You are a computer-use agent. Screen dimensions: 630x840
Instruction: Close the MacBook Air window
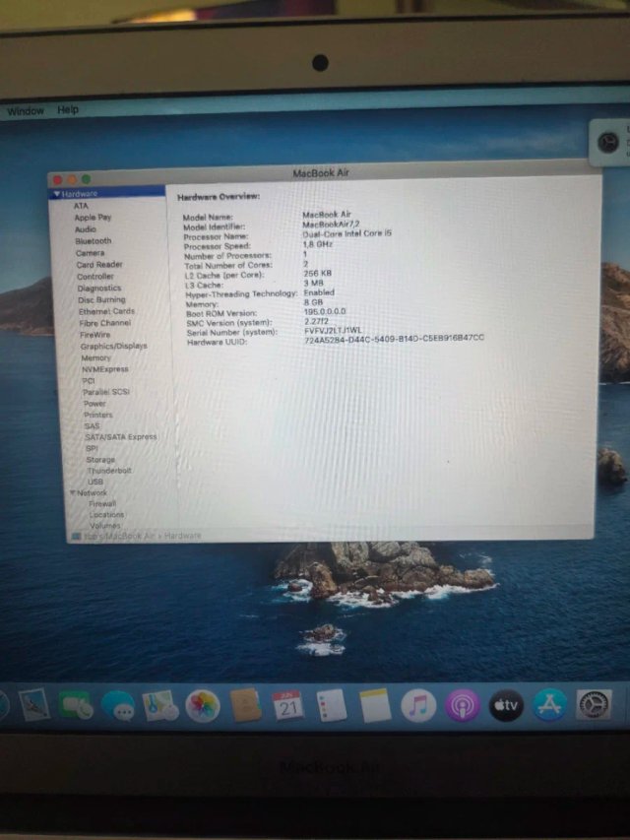coord(58,179)
